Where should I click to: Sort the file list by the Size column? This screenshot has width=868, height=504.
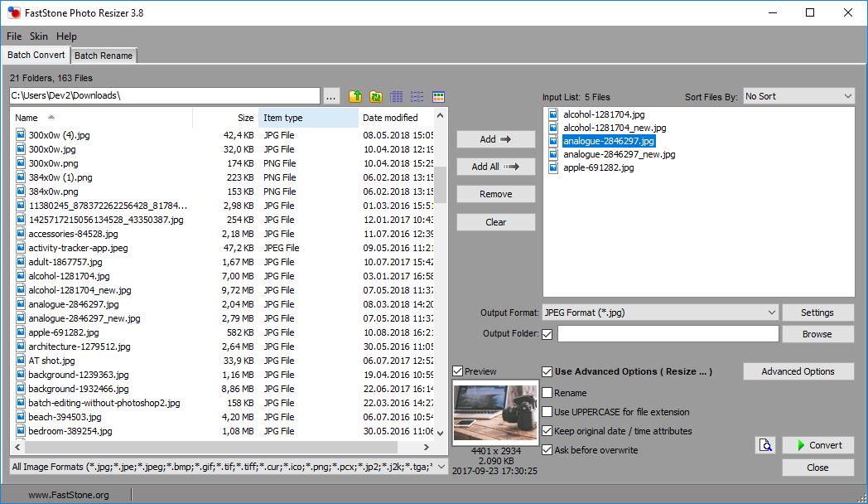[x=225, y=118]
